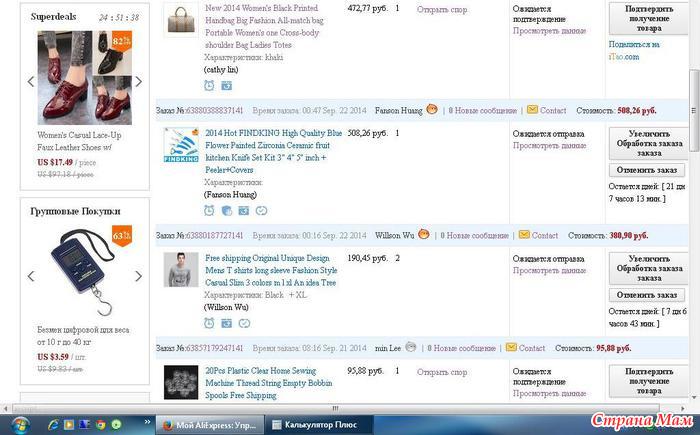Screen dimensions: 700x435
Task: Extend processing time for the Fanson Huang order
Action: coord(649,143)
